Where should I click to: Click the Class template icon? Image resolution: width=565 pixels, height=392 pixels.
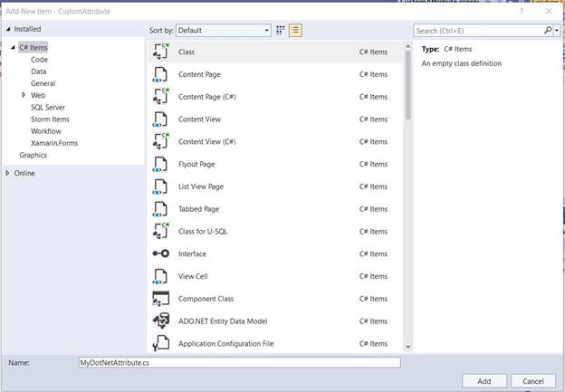[160, 52]
